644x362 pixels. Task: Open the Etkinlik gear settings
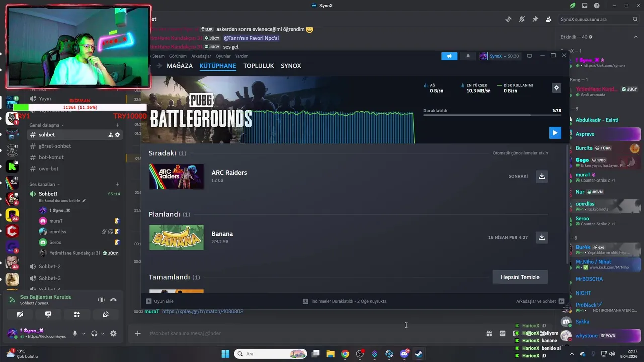(x=591, y=37)
